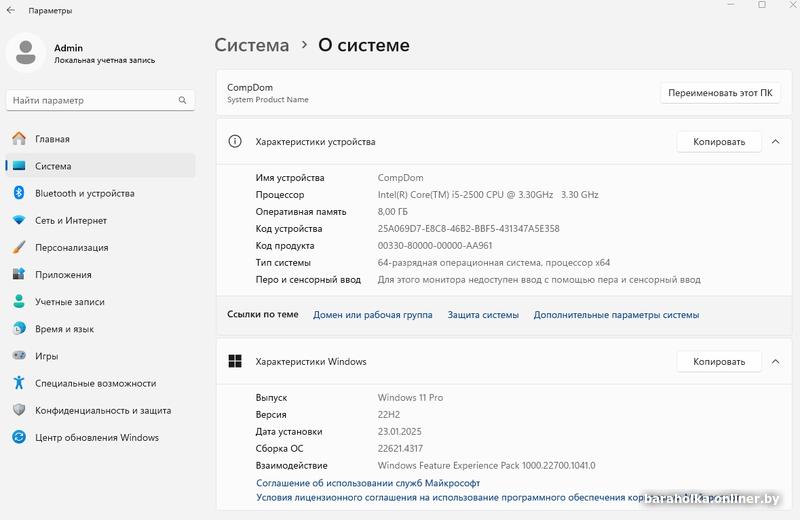Screen dimensions: 800x520
Task: Click the 8,00 ГБ memory value
Action: [392, 211]
